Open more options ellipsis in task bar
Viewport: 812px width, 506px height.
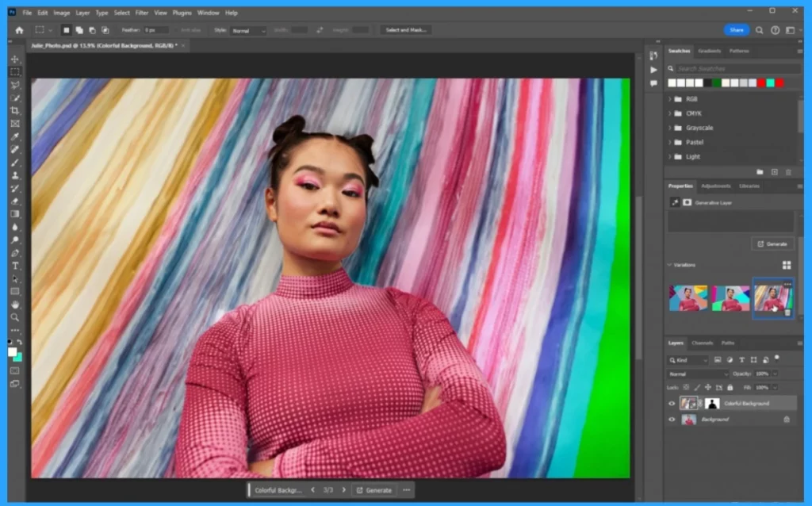pyautogui.click(x=407, y=490)
